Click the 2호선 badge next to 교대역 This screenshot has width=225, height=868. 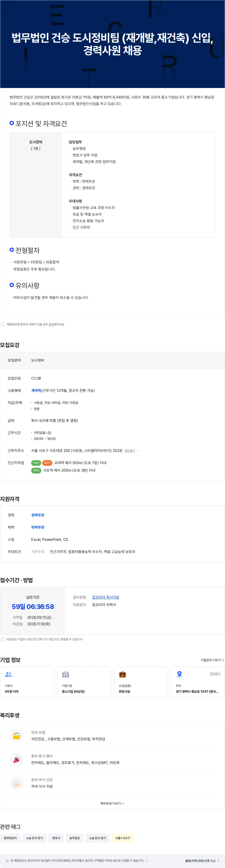(x=36, y=463)
